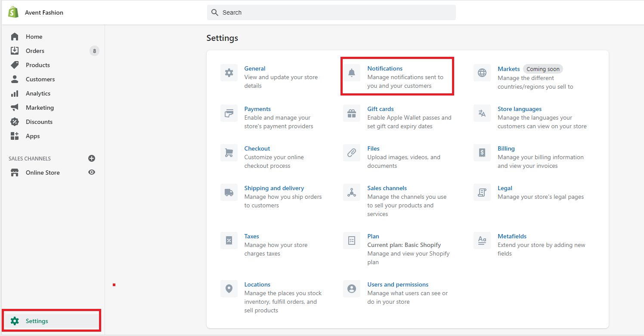Click the Home house icon in sidebar

point(15,37)
